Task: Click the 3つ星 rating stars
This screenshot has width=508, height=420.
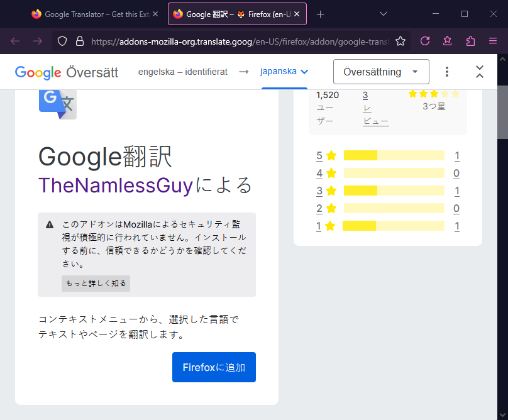Action: [434, 94]
